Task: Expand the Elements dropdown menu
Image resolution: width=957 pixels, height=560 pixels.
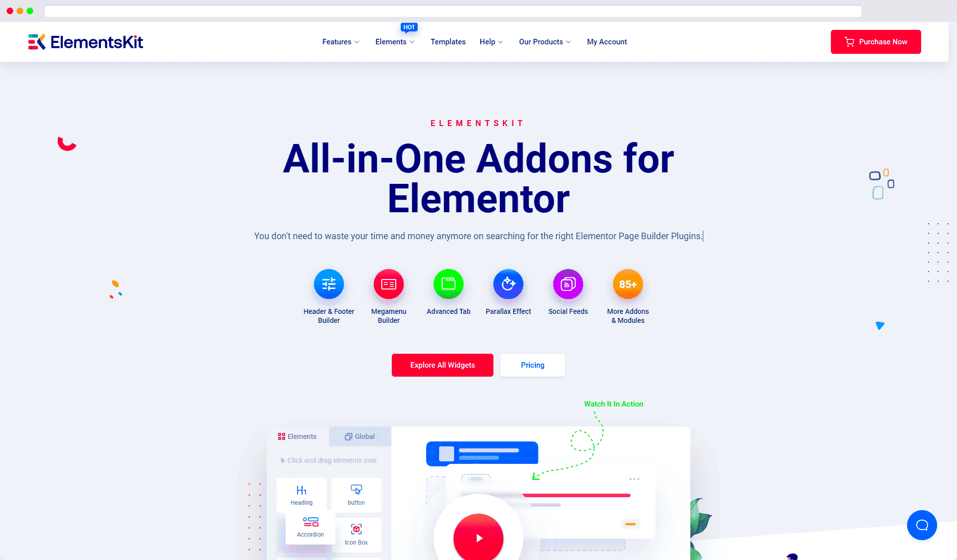Action: [x=395, y=41]
